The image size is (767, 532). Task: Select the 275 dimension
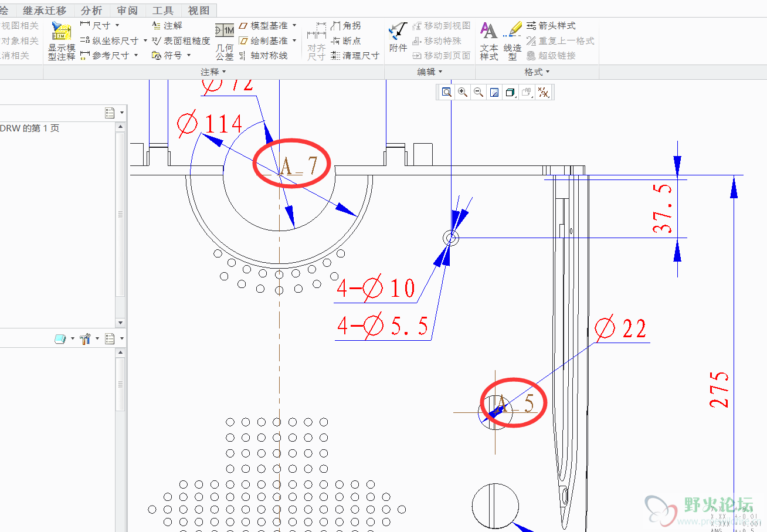pyautogui.click(x=720, y=390)
